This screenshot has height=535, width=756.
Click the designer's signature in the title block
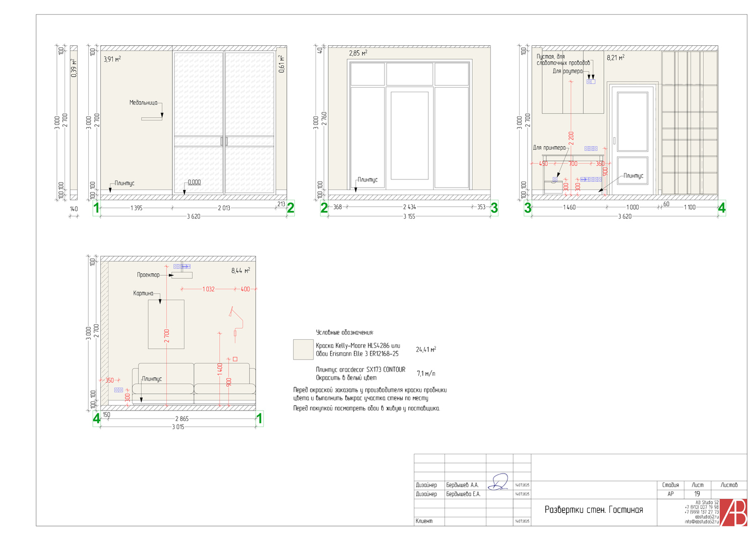[x=499, y=482]
